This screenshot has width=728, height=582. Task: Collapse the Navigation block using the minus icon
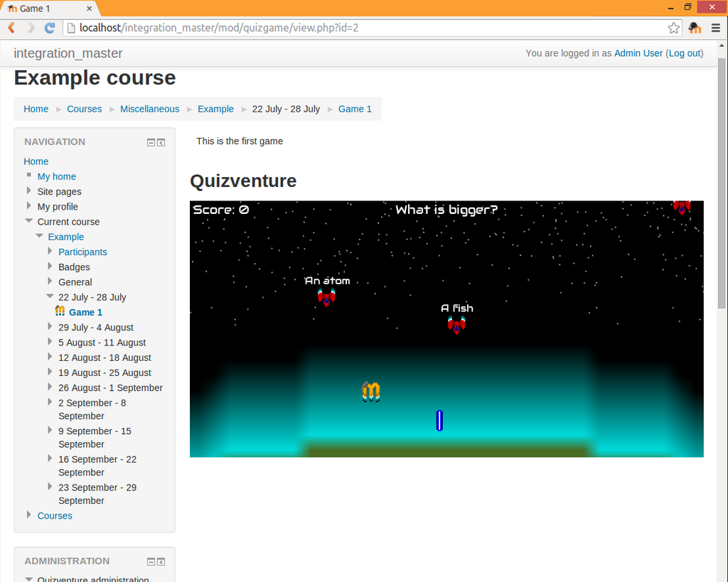click(x=151, y=142)
